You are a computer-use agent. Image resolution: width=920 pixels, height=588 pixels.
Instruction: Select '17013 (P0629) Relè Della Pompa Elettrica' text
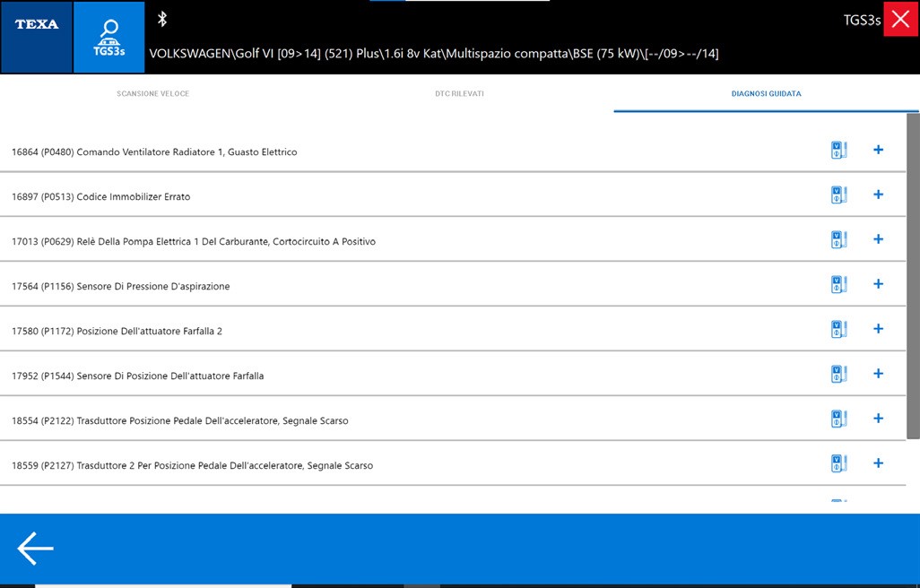pos(101,241)
